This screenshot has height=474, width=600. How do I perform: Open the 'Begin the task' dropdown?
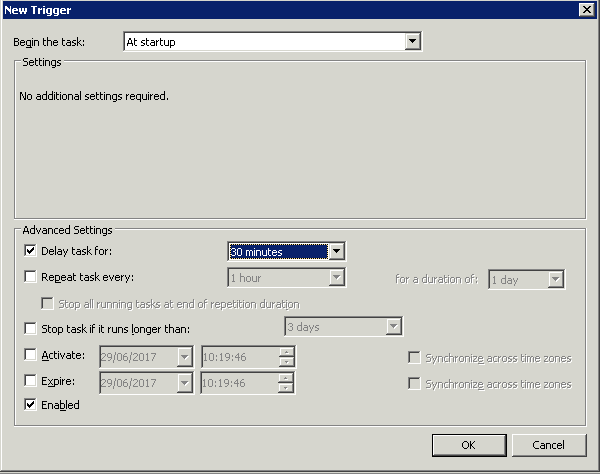(x=412, y=42)
